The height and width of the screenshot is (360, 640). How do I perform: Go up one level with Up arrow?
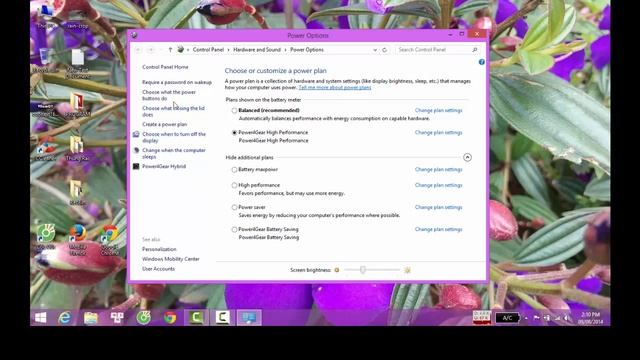pos(170,50)
